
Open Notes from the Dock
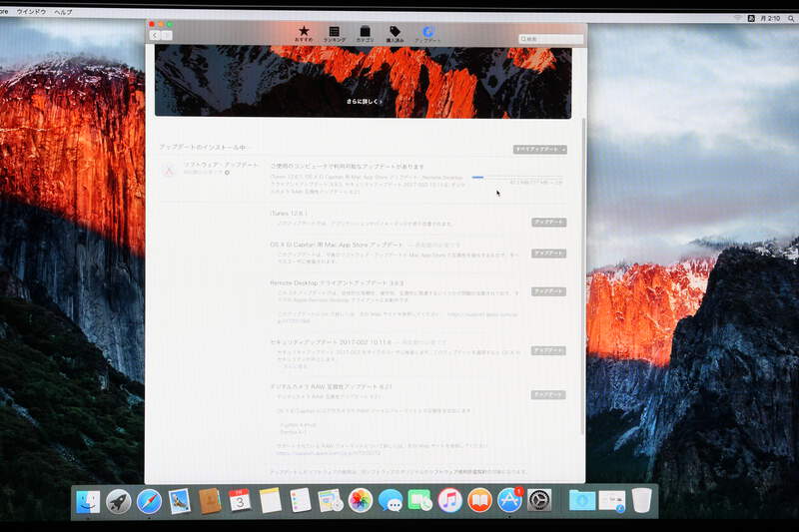(x=270, y=500)
